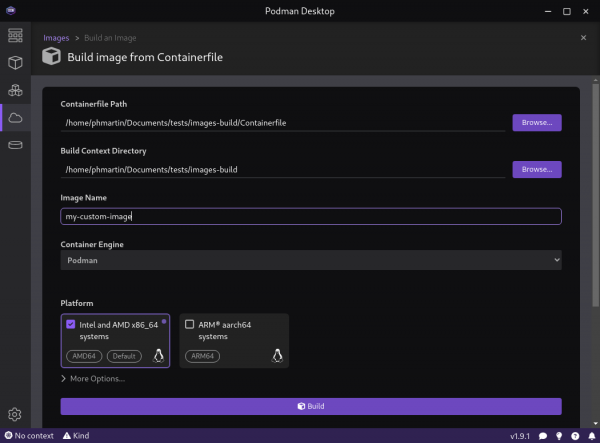This screenshot has width=600, height=443.
Task: Open the feedback chat bubble icon
Action: tap(543, 436)
